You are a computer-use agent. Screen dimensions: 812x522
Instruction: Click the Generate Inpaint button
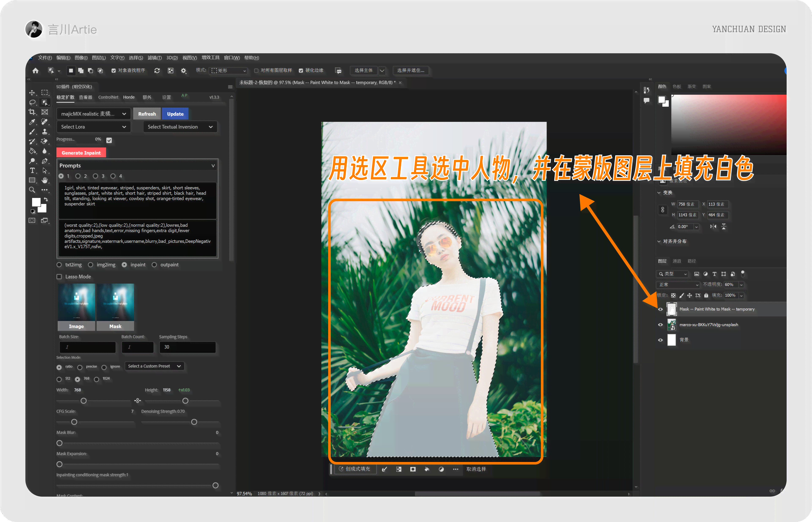tap(82, 153)
